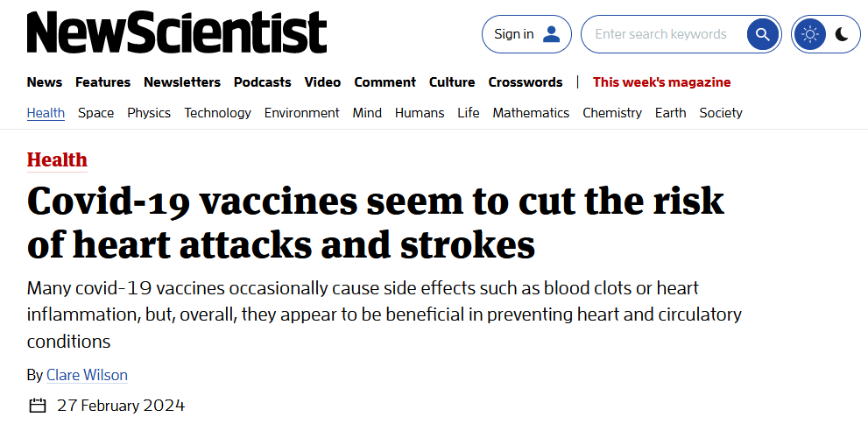The height and width of the screenshot is (424, 868).
Task: Select the Space topic tab
Action: click(x=95, y=113)
